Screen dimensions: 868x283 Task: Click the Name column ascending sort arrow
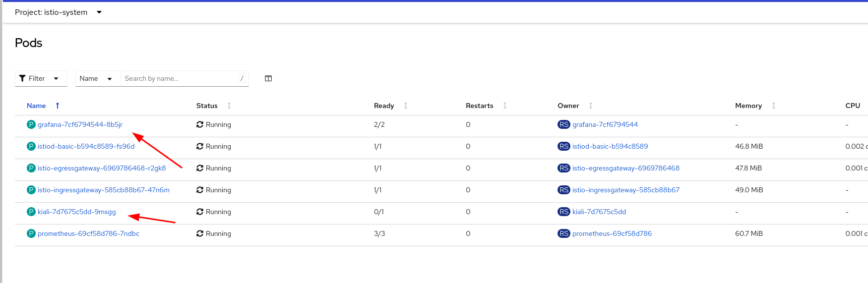[x=58, y=106]
